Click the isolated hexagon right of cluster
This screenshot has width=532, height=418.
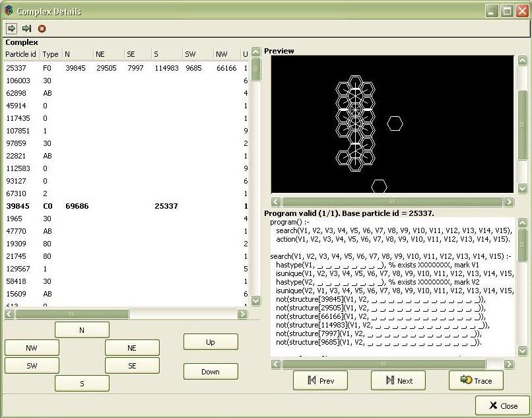(395, 123)
